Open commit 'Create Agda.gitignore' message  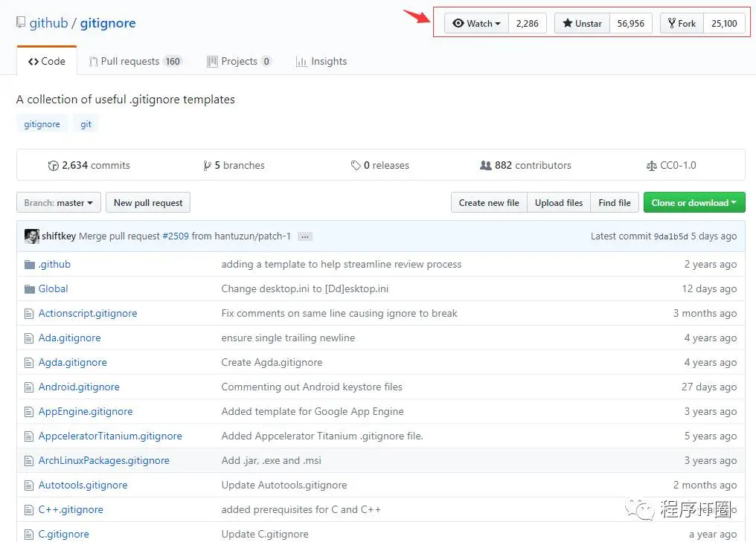pyautogui.click(x=272, y=362)
